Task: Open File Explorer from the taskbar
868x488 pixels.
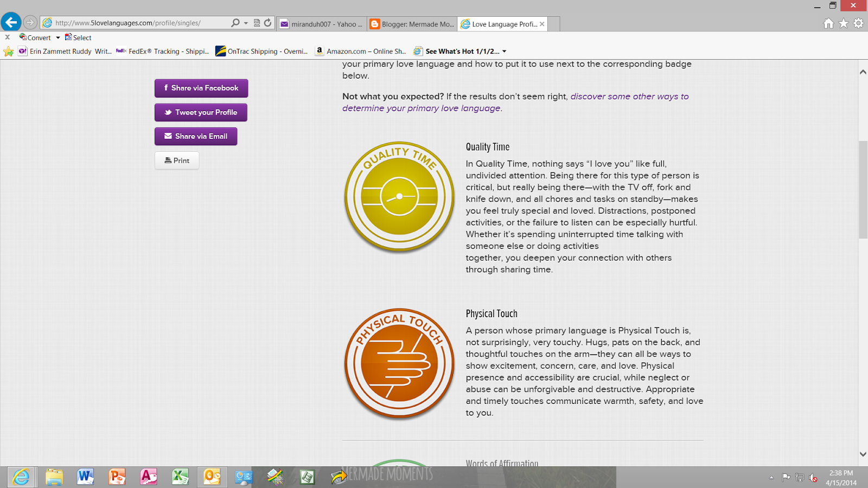Action: click(x=54, y=477)
